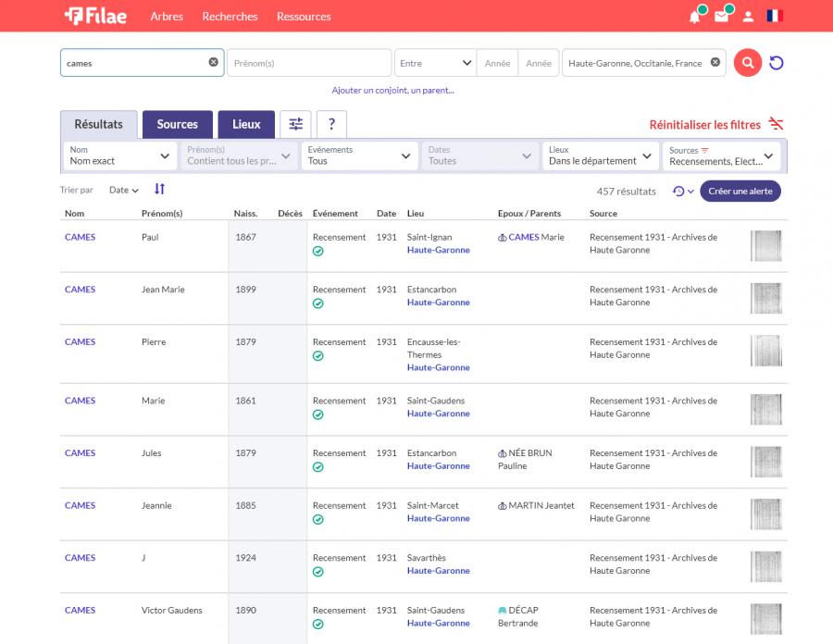Click green check icon in Victor Gaudens's row
The width and height of the screenshot is (833, 644).
click(x=318, y=625)
